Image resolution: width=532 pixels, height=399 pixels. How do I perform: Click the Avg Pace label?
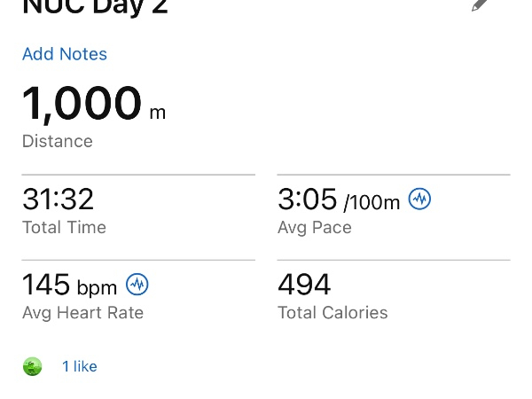click(x=315, y=227)
